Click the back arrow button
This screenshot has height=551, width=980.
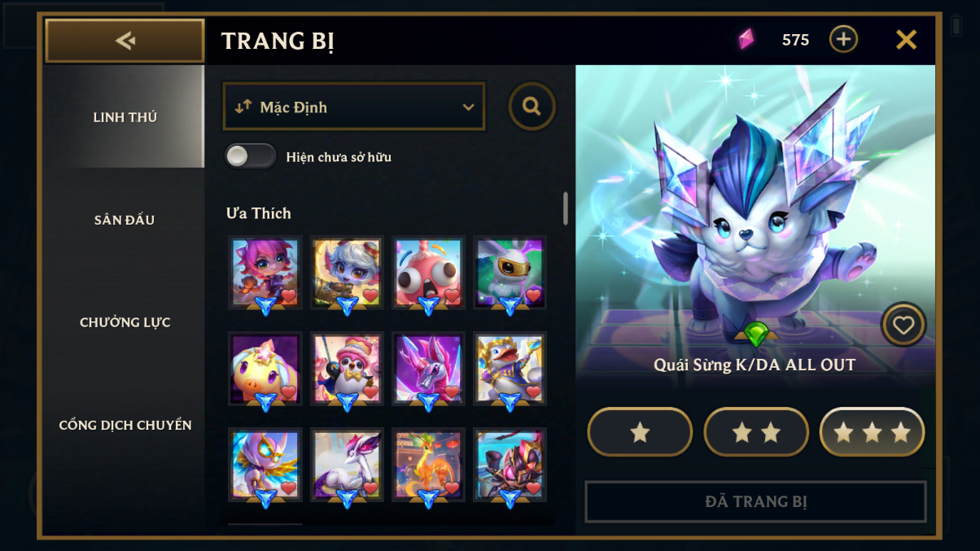coord(125,41)
